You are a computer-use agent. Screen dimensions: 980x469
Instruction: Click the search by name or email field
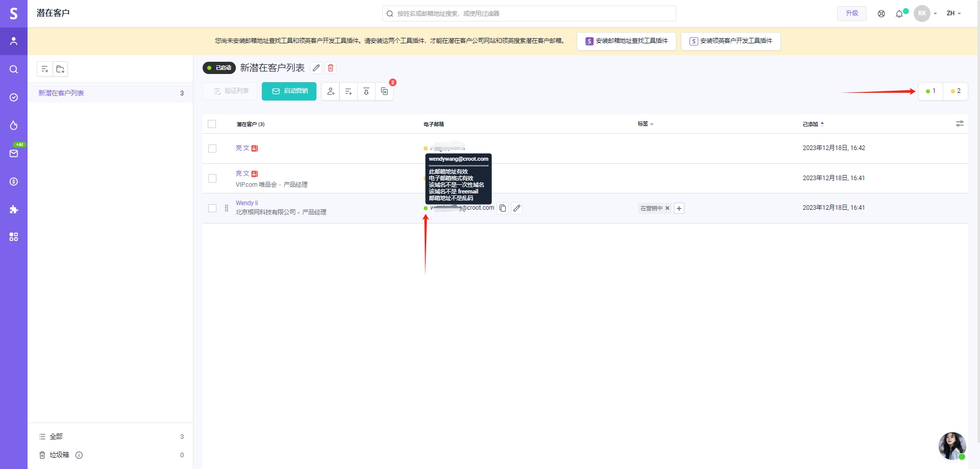[529, 14]
